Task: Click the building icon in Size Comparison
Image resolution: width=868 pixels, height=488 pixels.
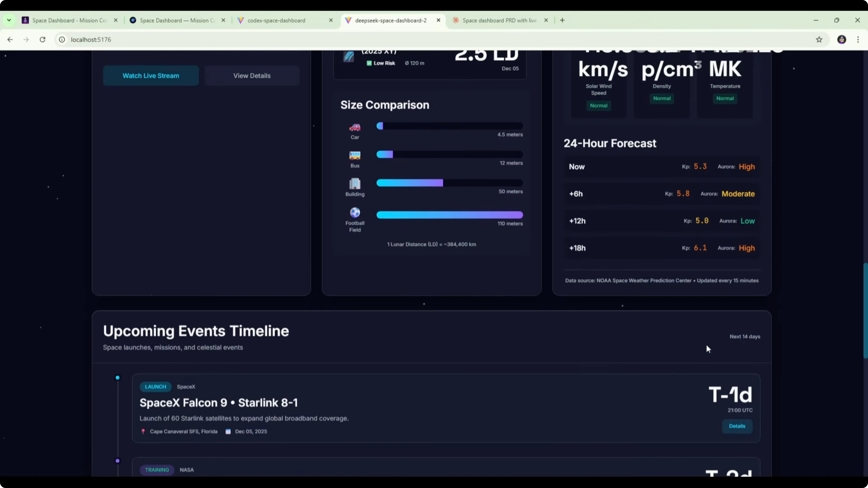Action: pos(355,184)
